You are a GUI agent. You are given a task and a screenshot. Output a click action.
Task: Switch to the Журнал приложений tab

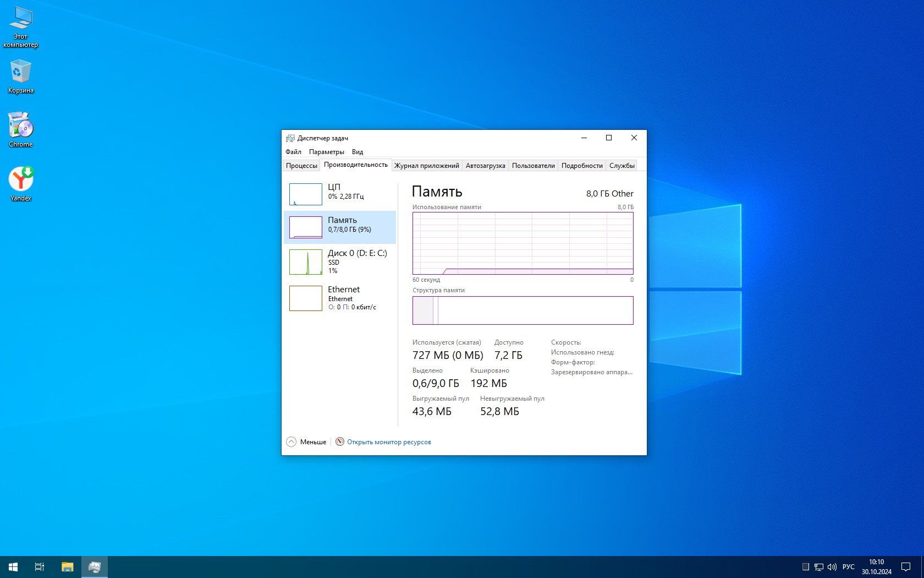pos(426,166)
